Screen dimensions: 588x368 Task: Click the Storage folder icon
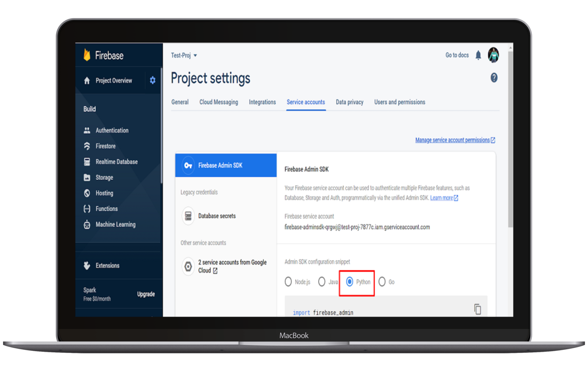tap(87, 177)
